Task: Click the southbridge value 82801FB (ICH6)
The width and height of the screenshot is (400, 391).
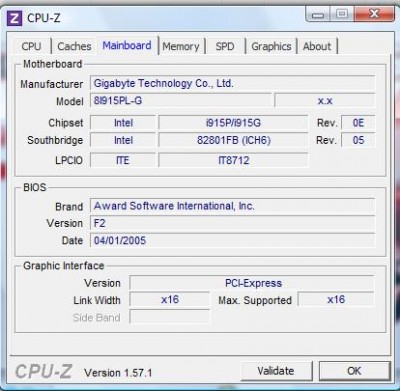Action: tap(233, 140)
